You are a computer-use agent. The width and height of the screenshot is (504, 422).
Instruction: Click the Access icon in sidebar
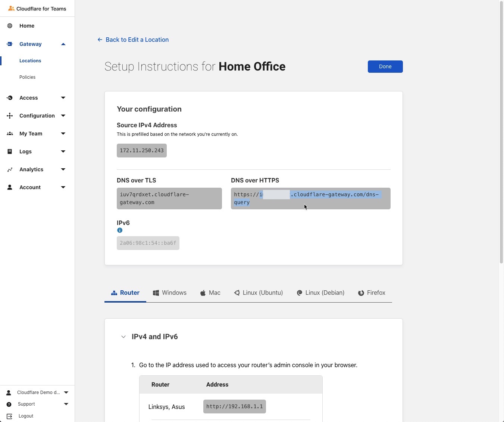tap(10, 98)
